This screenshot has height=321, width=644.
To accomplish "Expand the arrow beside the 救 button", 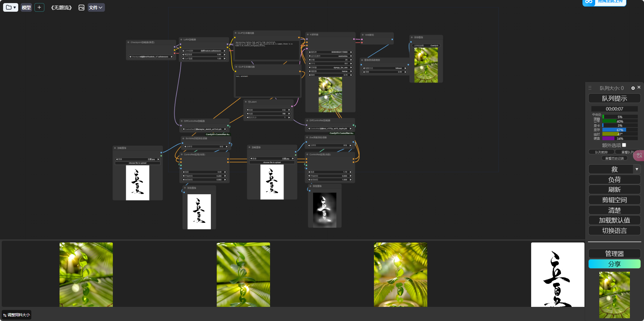I will click(637, 169).
